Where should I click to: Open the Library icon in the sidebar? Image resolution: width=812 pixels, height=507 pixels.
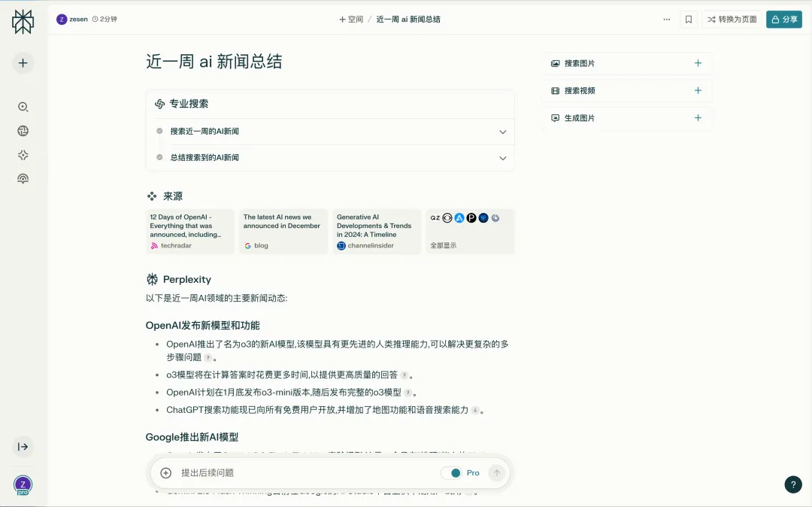23,179
